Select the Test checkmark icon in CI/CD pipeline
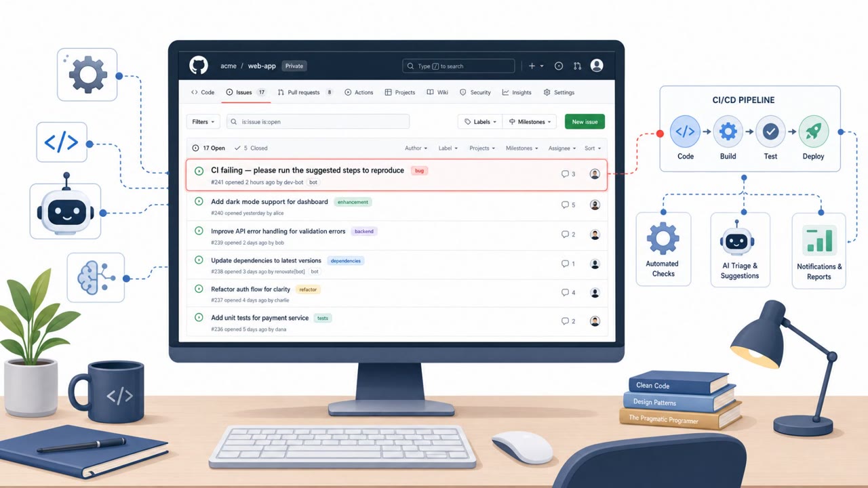The image size is (868, 488). click(x=770, y=131)
